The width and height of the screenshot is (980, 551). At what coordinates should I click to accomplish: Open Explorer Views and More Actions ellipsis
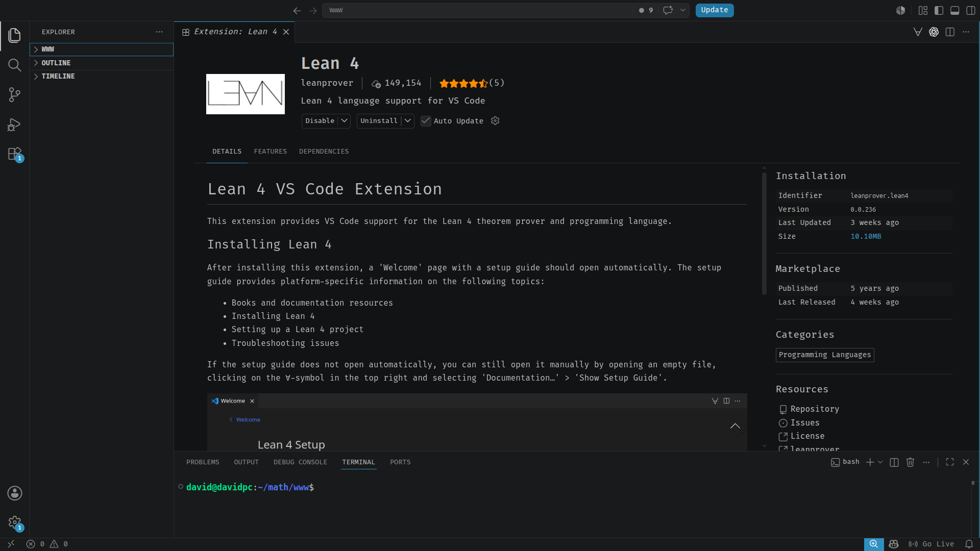tap(159, 32)
